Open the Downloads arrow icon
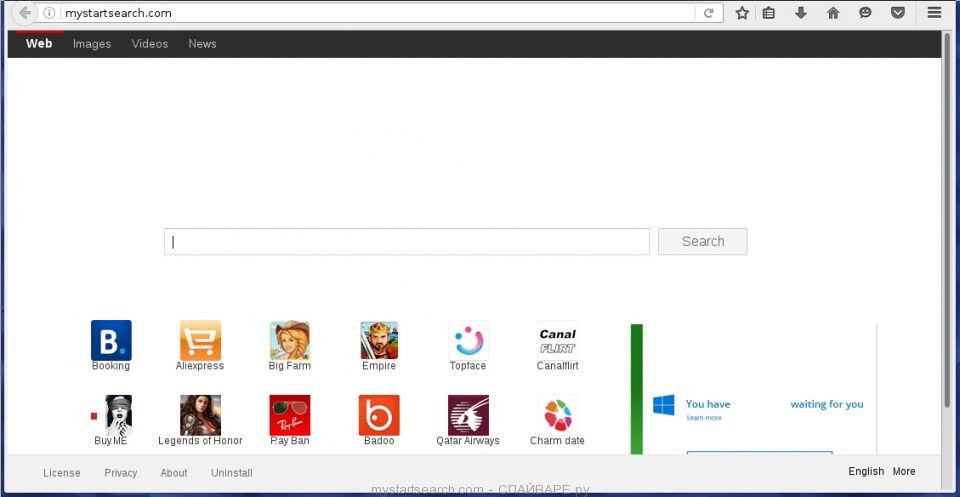Screen dimensions: 960x497 (x=801, y=13)
